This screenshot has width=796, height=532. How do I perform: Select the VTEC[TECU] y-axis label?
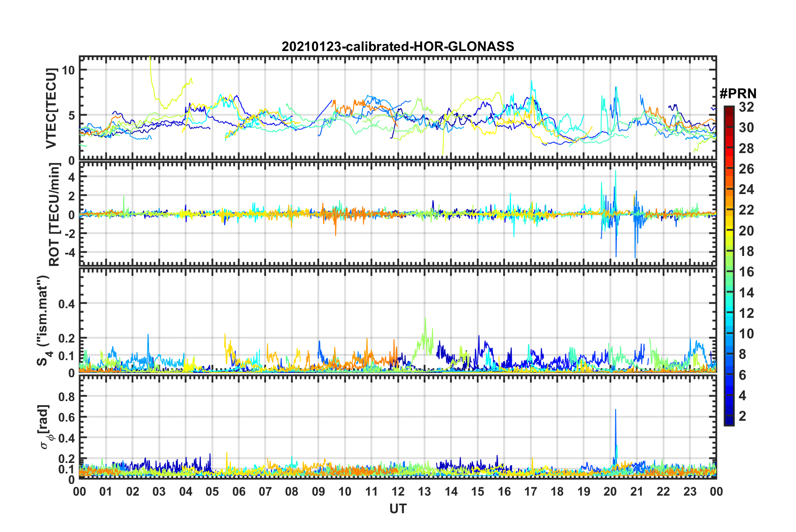(x=51, y=108)
